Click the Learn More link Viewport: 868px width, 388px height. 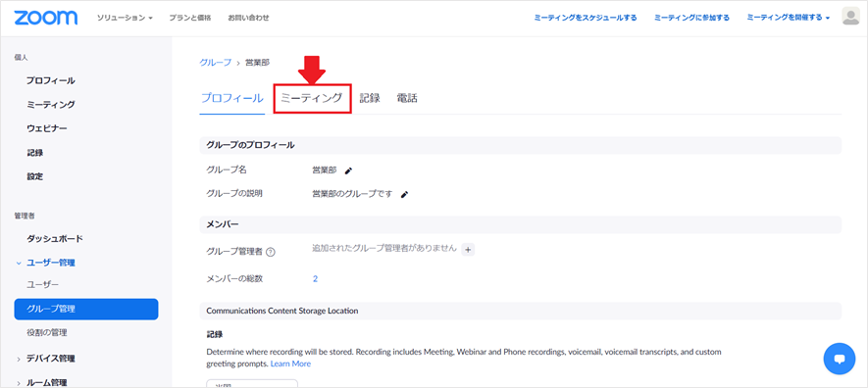pos(290,364)
